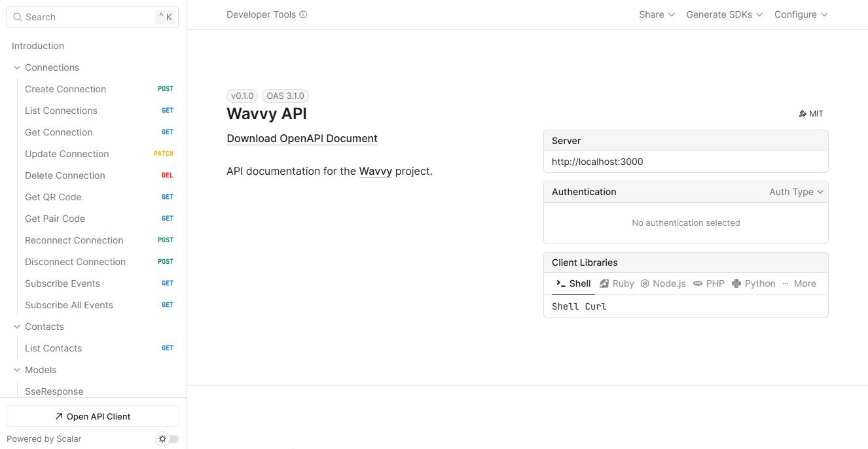Open the Get Connection endpoint

point(97,132)
